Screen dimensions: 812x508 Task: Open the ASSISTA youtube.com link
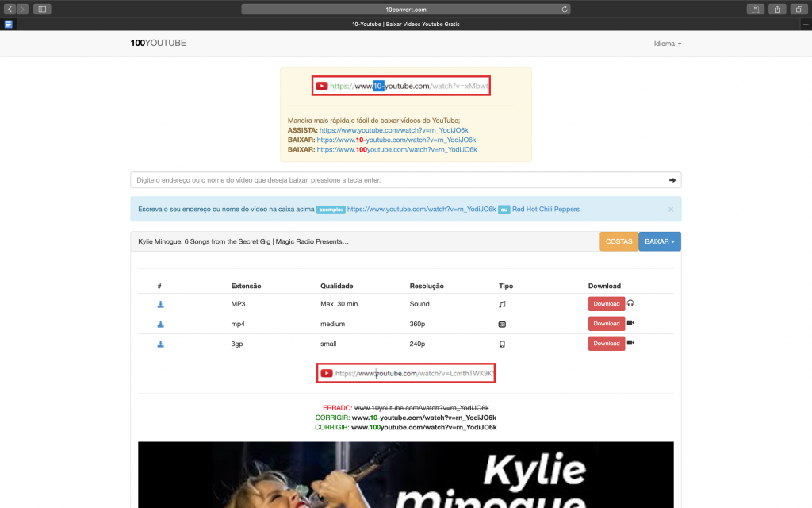click(393, 130)
